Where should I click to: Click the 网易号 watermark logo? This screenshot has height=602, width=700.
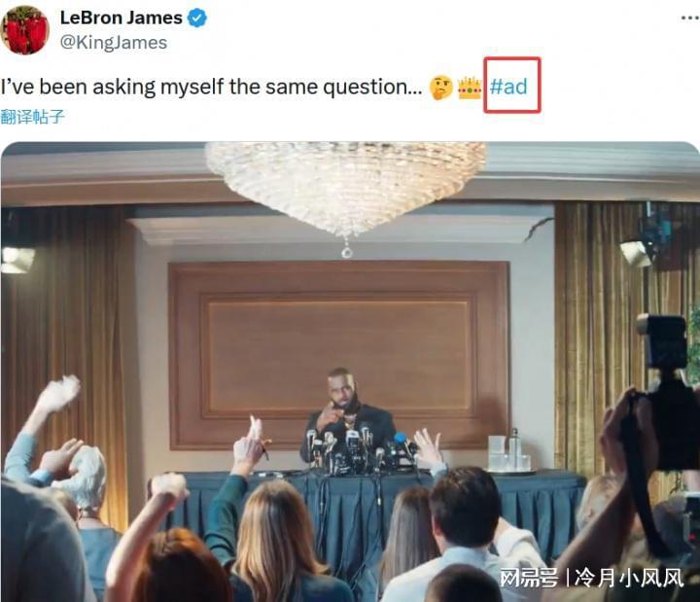coord(528,578)
